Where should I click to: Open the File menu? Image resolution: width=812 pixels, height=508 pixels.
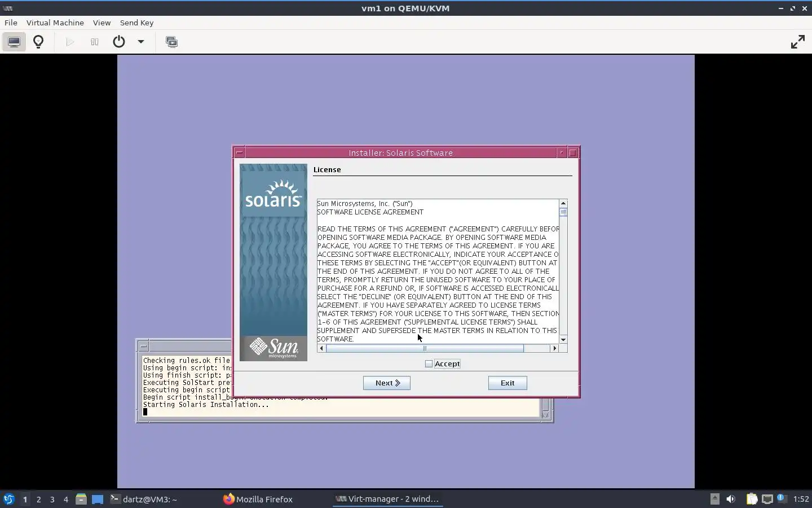11,23
